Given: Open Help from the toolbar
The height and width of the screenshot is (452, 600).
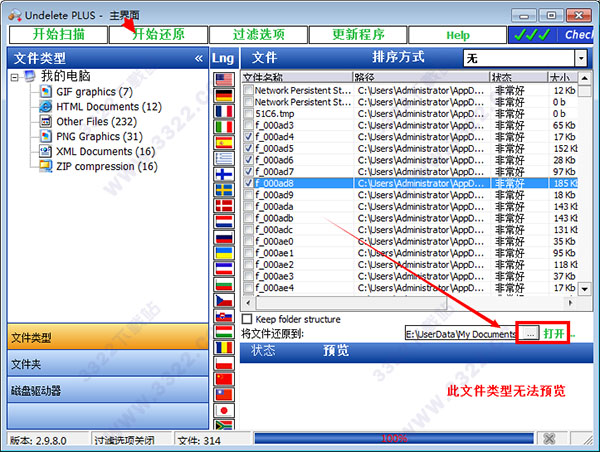Looking at the screenshot, I should 457,35.
